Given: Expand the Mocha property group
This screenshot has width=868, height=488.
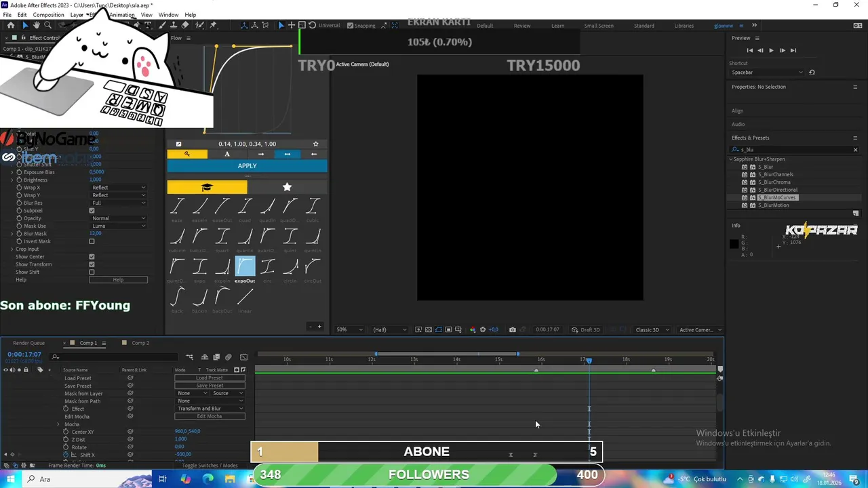Looking at the screenshot, I should pyautogui.click(x=59, y=424).
